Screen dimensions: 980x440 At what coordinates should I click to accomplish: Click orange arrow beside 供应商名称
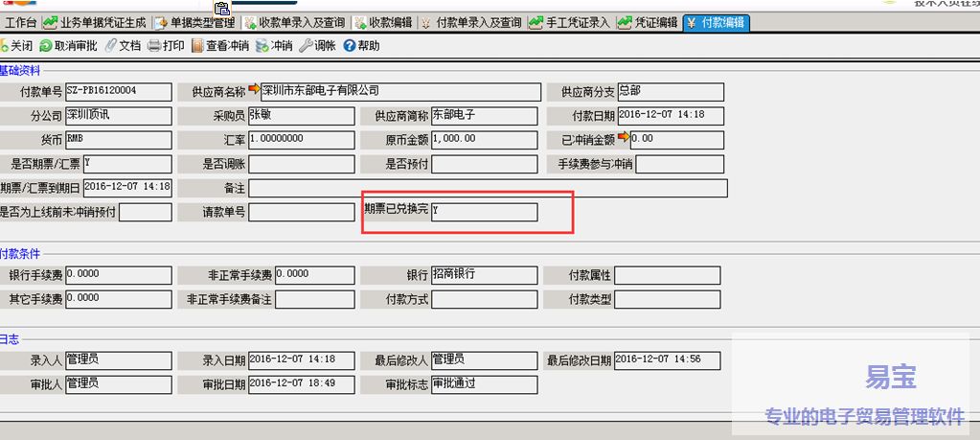pyautogui.click(x=254, y=90)
